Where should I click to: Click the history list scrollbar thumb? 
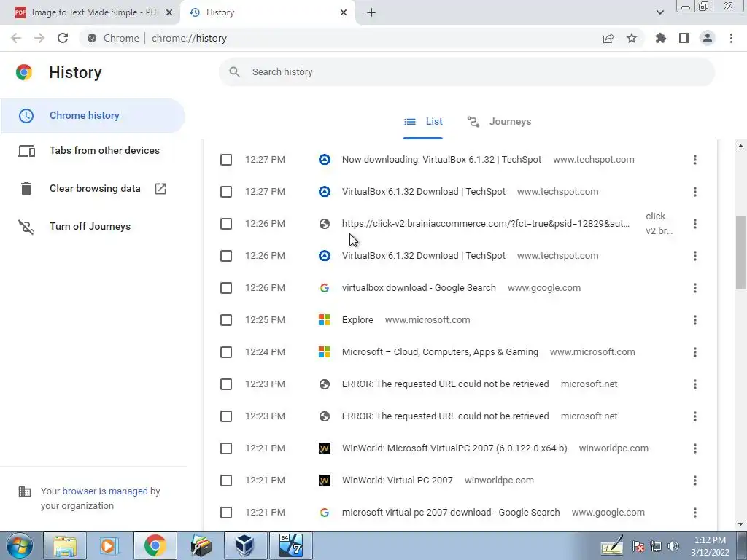(x=740, y=252)
